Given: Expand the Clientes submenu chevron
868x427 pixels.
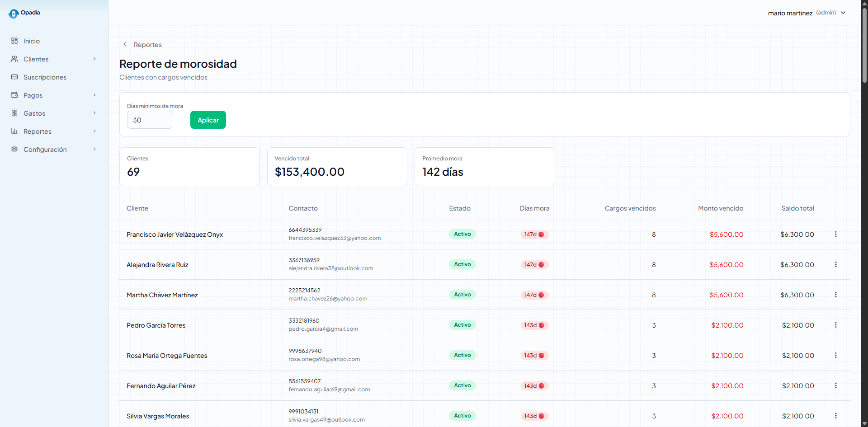Looking at the screenshot, I should [x=94, y=59].
